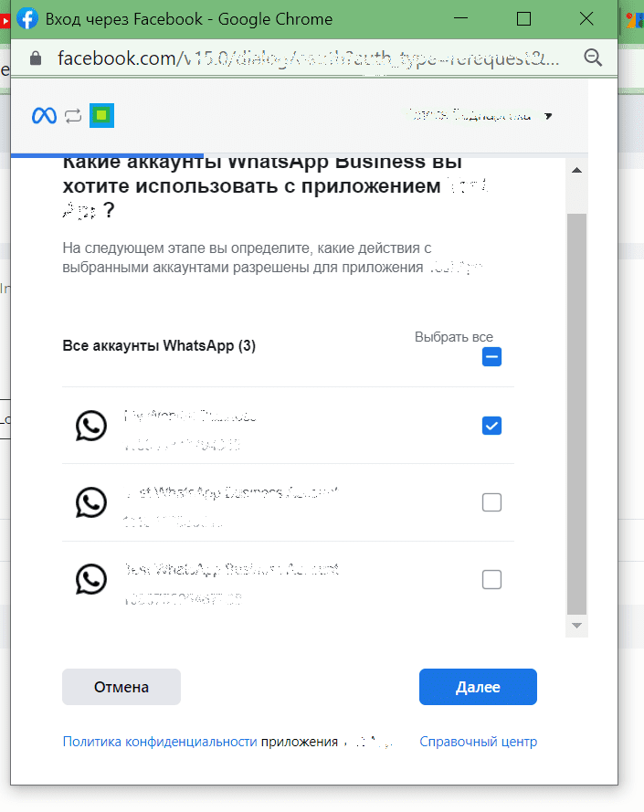
Task: Click the scrollbar down arrow
Action: pyautogui.click(x=576, y=626)
